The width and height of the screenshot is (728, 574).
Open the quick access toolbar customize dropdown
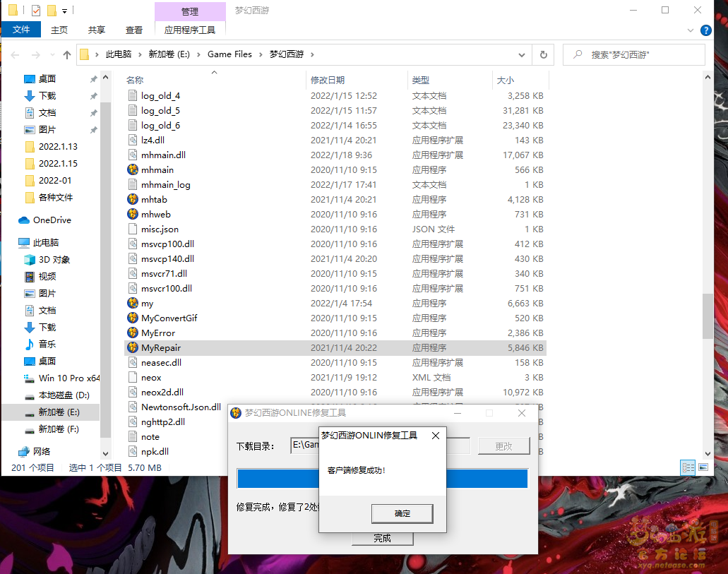(64, 11)
